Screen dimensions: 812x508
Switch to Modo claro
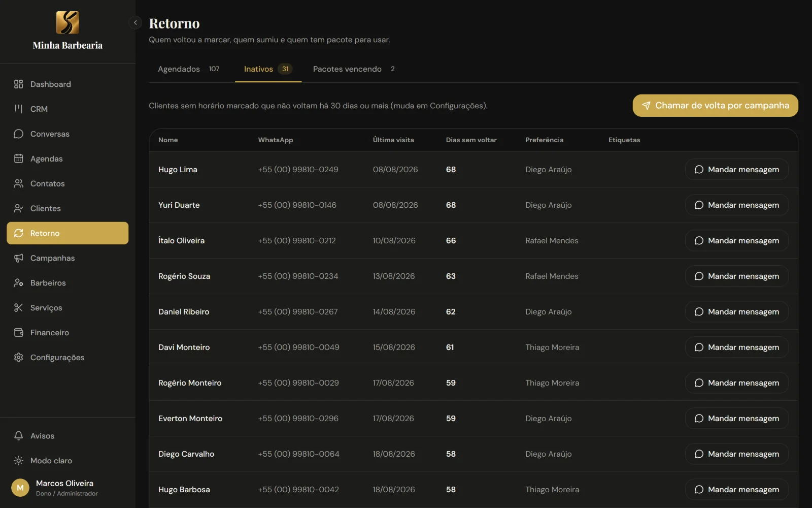click(x=67, y=461)
